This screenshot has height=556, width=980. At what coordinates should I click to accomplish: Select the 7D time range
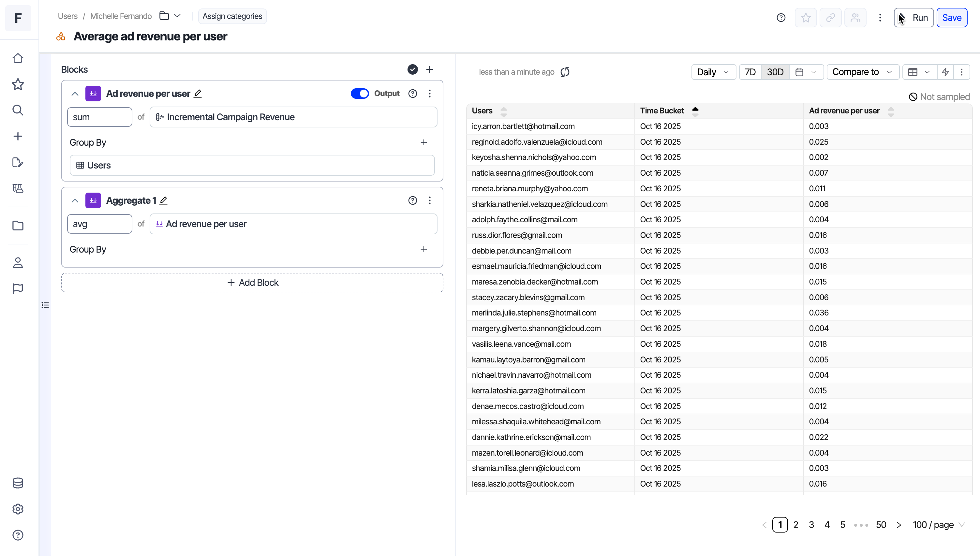(750, 72)
